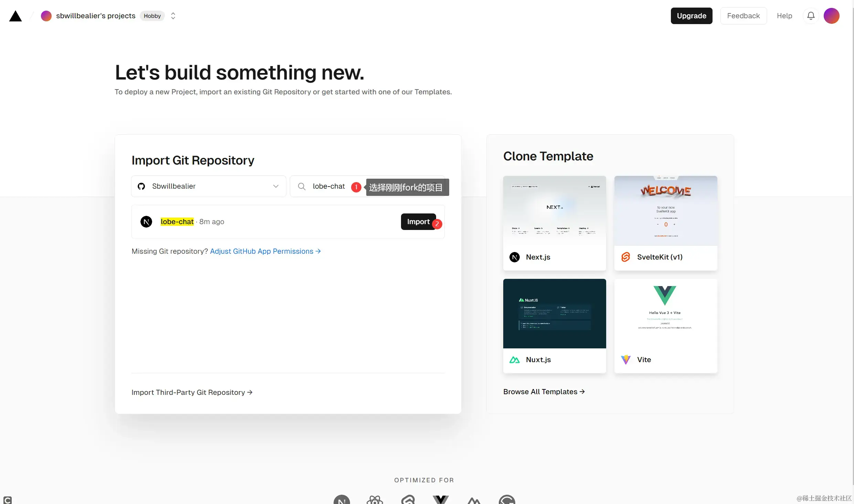Open Import Third-Party Git Repository link
Viewport: 854px width, 504px height.
coord(192,392)
